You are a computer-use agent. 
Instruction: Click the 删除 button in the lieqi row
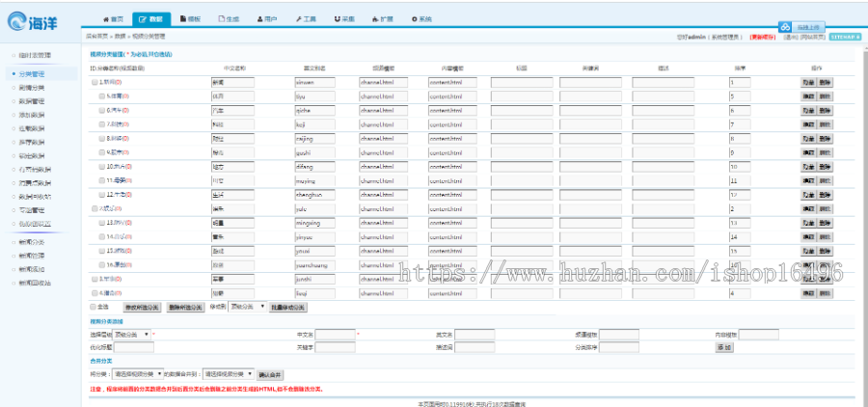[825, 293]
